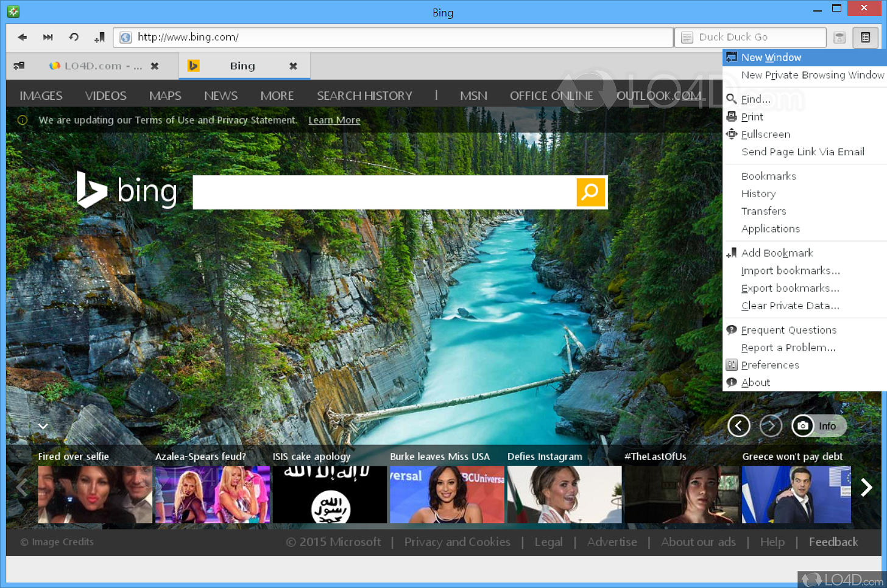Open the 'Fired over selfie' thumbnail

(x=95, y=494)
